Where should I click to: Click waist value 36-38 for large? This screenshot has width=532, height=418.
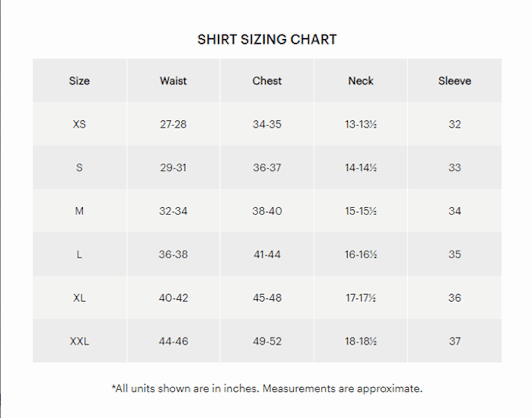tap(173, 254)
